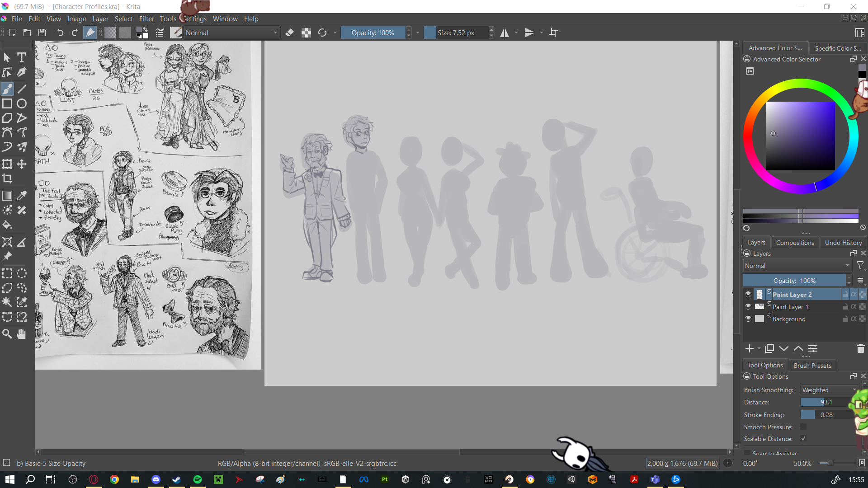Screen dimensions: 868x488
Task: Switch to Brush Presets tab
Action: point(812,365)
